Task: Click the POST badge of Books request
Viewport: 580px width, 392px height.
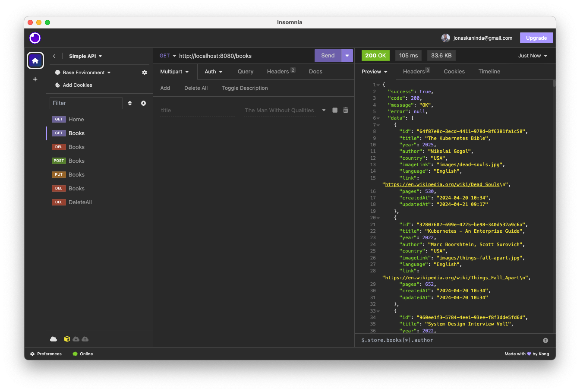Action: tap(59, 161)
